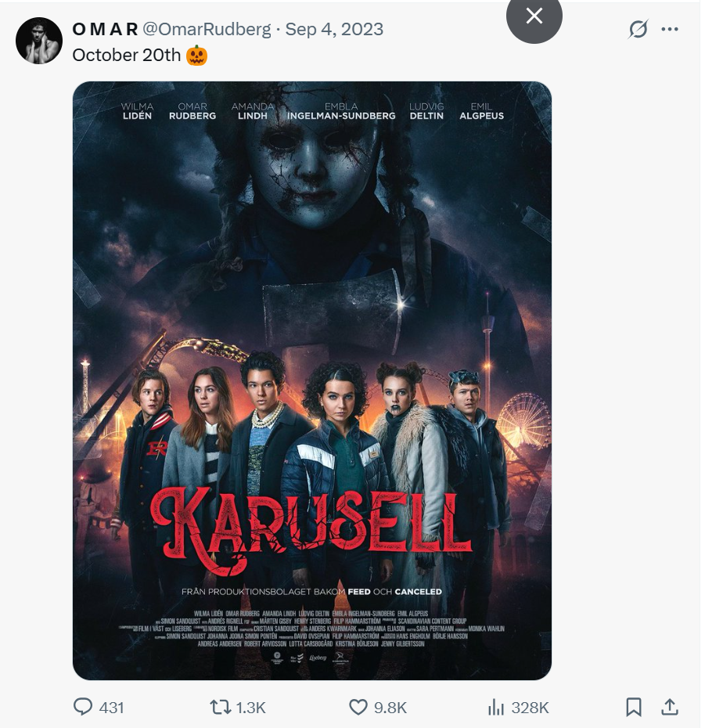Viewport: 705px width, 728px height.
Task: Bookmark this post
Action: pyautogui.click(x=634, y=707)
